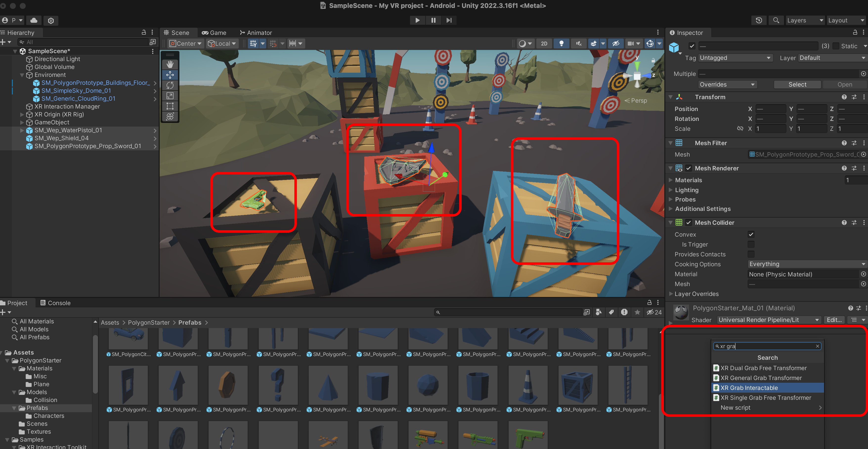Toggle scene lighting bulb icon
The width and height of the screenshot is (868, 449).
561,44
